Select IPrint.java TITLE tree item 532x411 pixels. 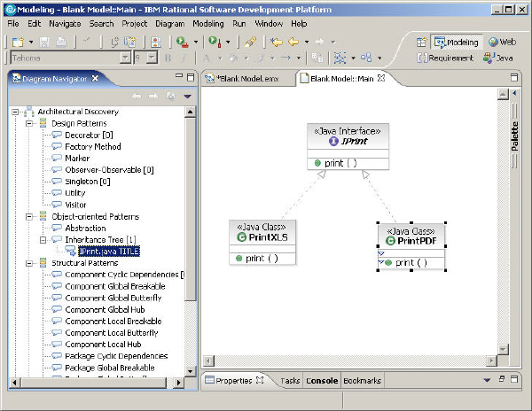click(109, 252)
